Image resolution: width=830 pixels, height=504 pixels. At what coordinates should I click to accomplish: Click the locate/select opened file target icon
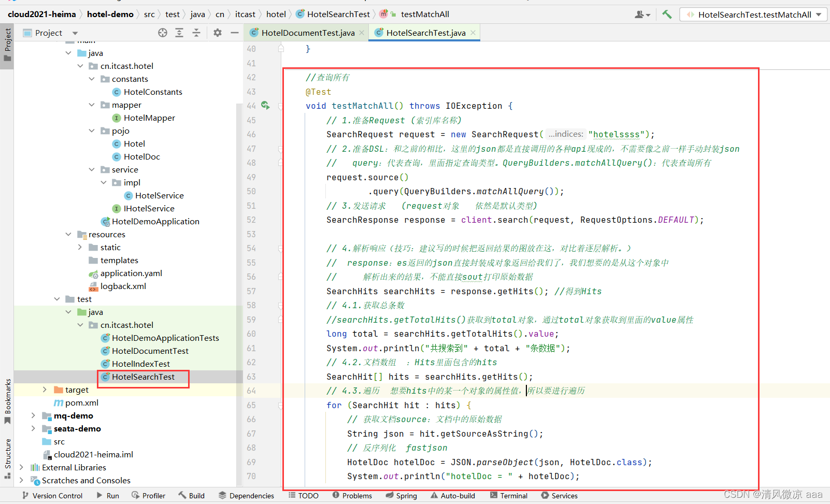[163, 33]
